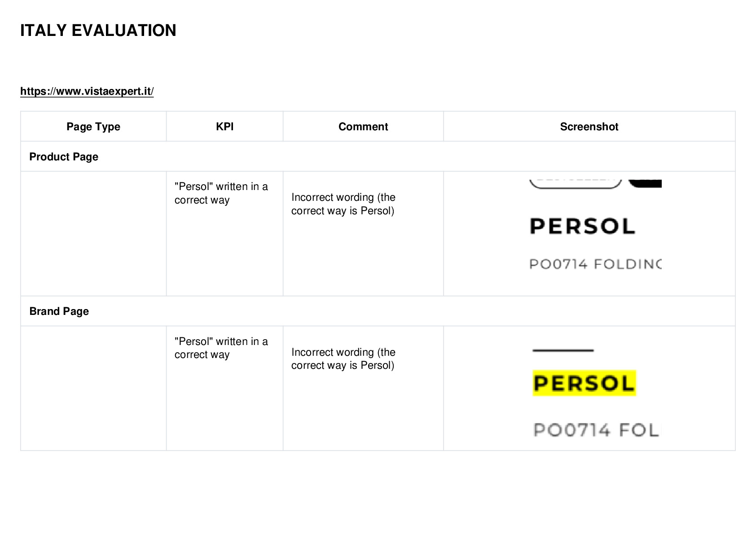The image size is (756, 535).
Task: Select the Comment column header
Action: pos(363,127)
